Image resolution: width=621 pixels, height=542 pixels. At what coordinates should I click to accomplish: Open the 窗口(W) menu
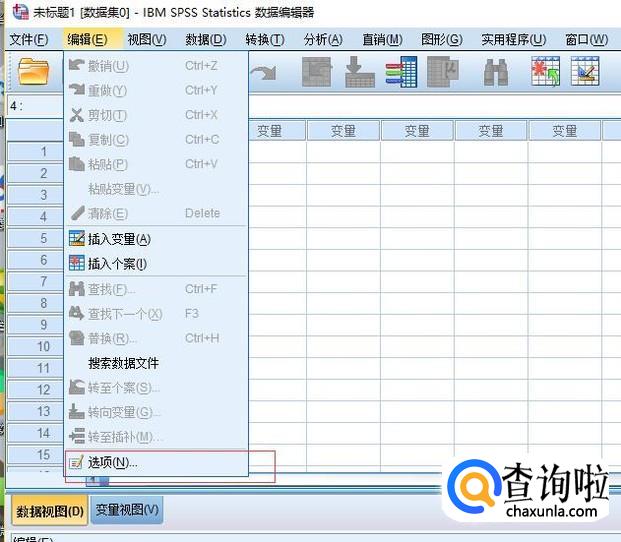[587, 40]
